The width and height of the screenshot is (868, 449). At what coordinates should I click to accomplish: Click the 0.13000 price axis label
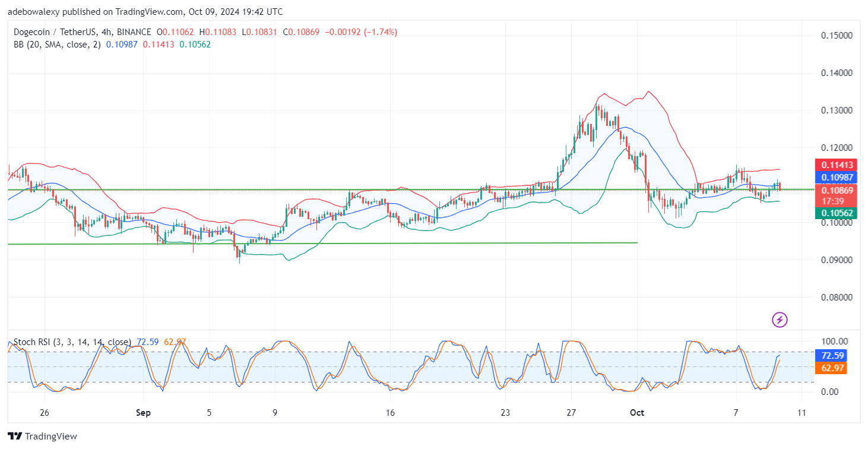click(x=837, y=110)
